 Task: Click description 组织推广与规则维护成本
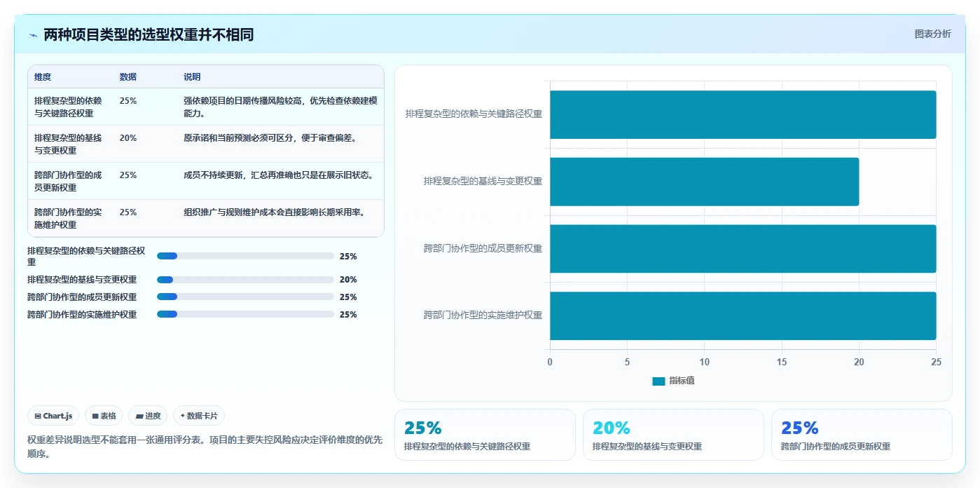click(274, 212)
